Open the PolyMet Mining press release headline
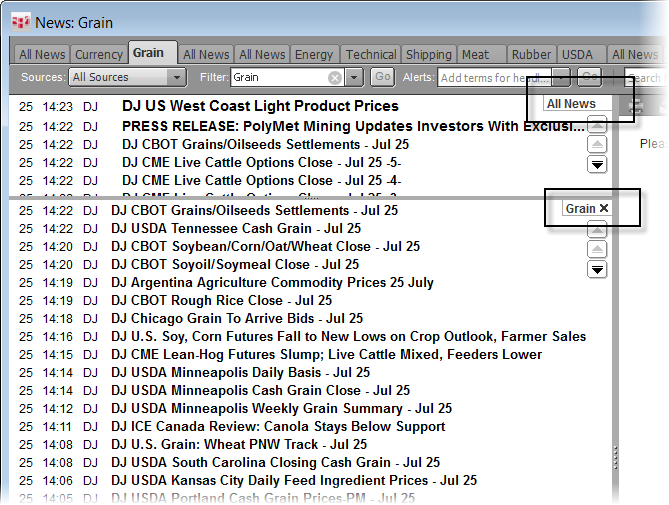The height and width of the screenshot is (505, 669). click(353, 126)
